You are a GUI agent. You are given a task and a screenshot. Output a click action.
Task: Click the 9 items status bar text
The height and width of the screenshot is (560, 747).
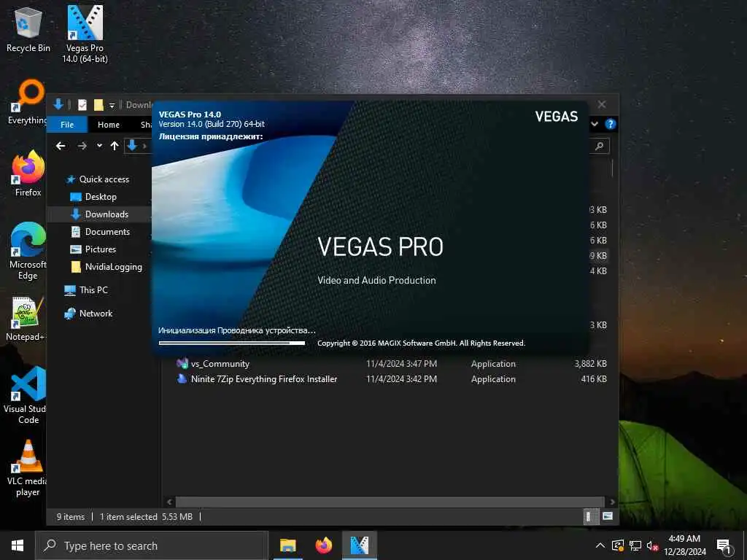71,517
